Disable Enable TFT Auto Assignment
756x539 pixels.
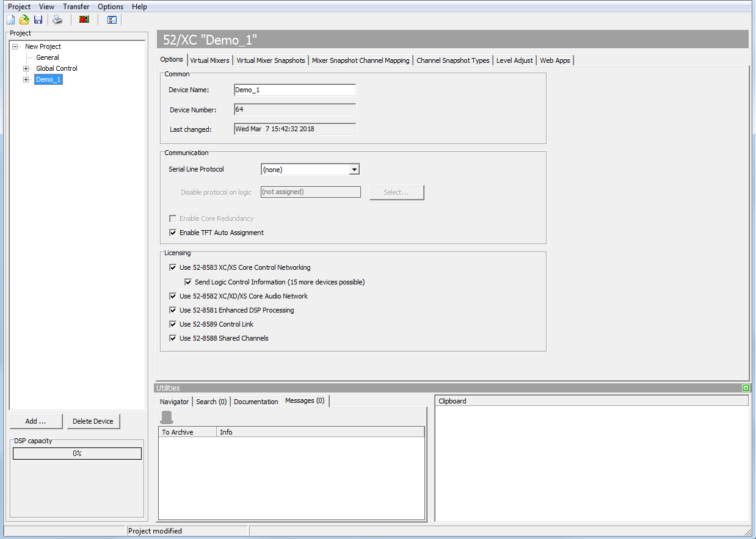coord(173,233)
